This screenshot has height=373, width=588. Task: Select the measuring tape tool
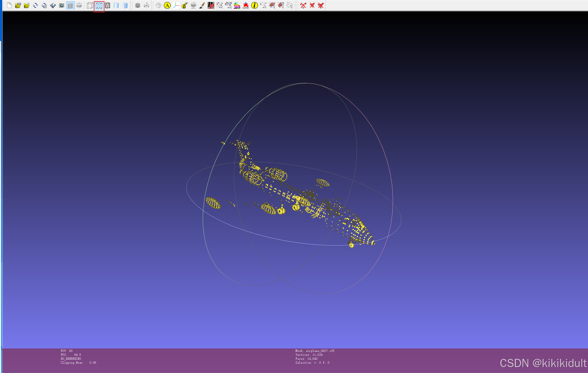point(185,5)
